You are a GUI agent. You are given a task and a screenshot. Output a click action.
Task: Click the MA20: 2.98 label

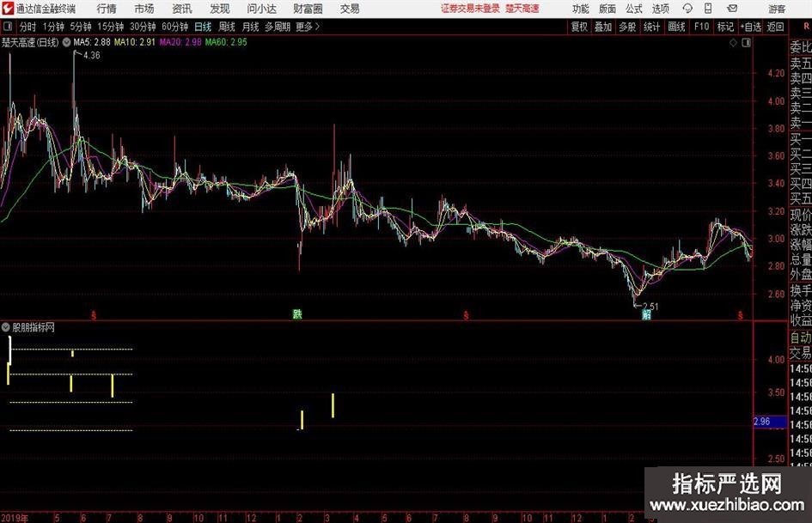[x=180, y=42]
